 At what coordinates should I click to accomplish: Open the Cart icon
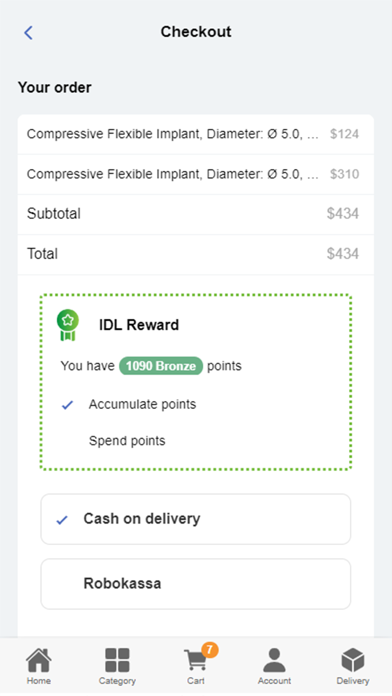[195, 660]
